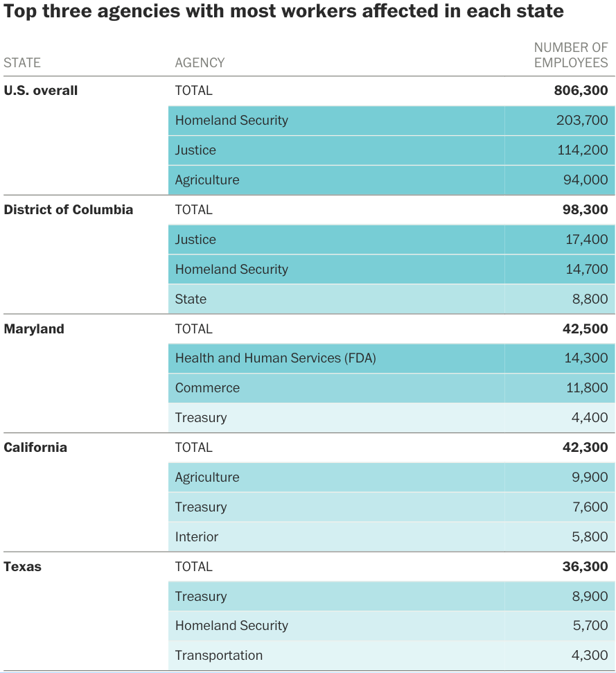
Task: Click the 98,300 District of Columbia total
Action: 585,210
